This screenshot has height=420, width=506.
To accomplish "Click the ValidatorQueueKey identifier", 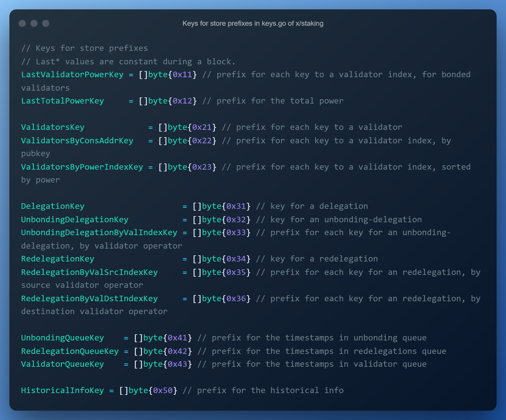I will point(62,364).
